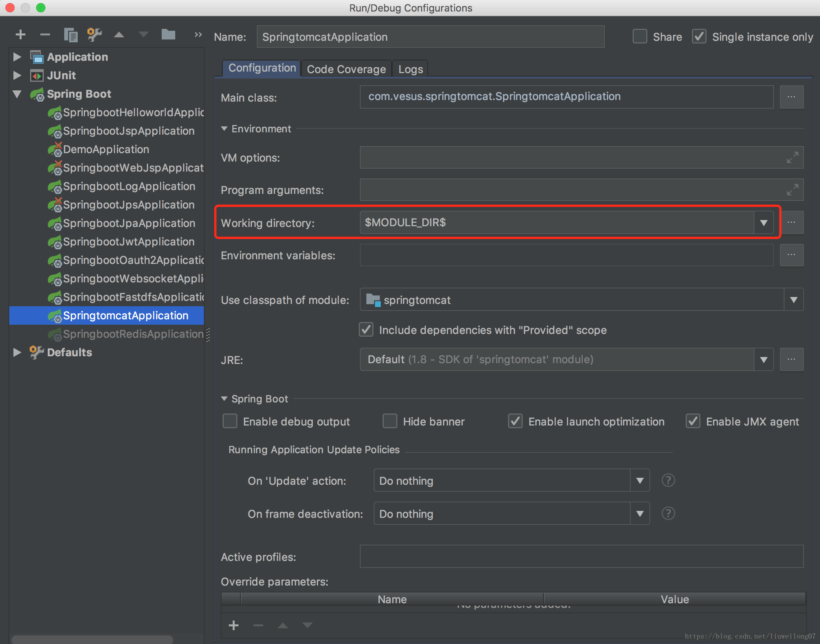
Task: Expand the JUnit tree node
Action: (17, 75)
